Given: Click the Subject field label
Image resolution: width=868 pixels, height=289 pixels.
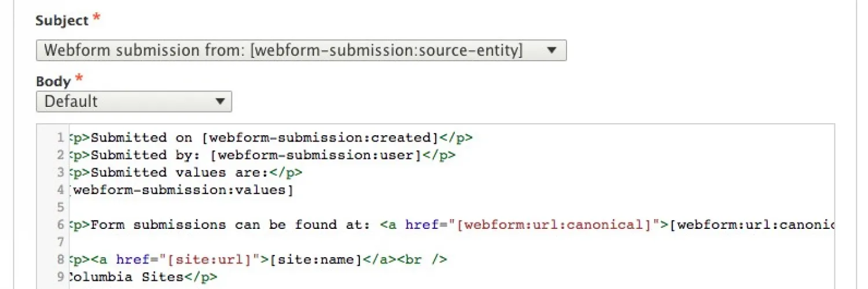Looking at the screenshot, I should [62, 21].
